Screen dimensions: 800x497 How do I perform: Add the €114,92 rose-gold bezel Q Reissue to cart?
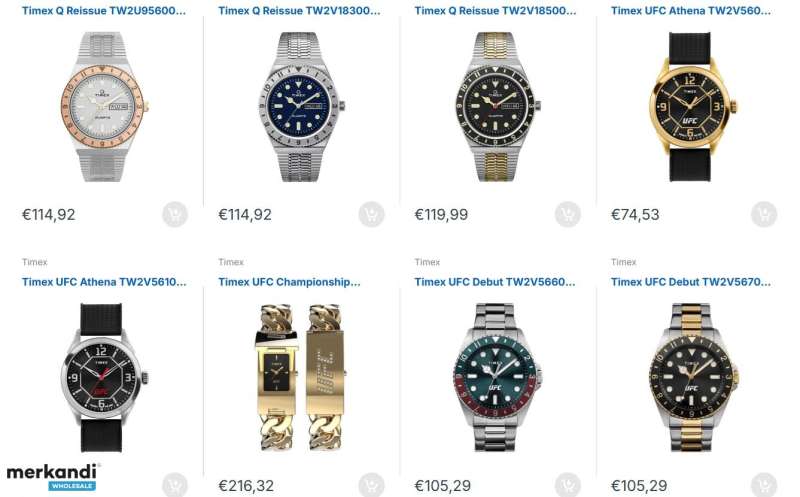coord(175,214)
